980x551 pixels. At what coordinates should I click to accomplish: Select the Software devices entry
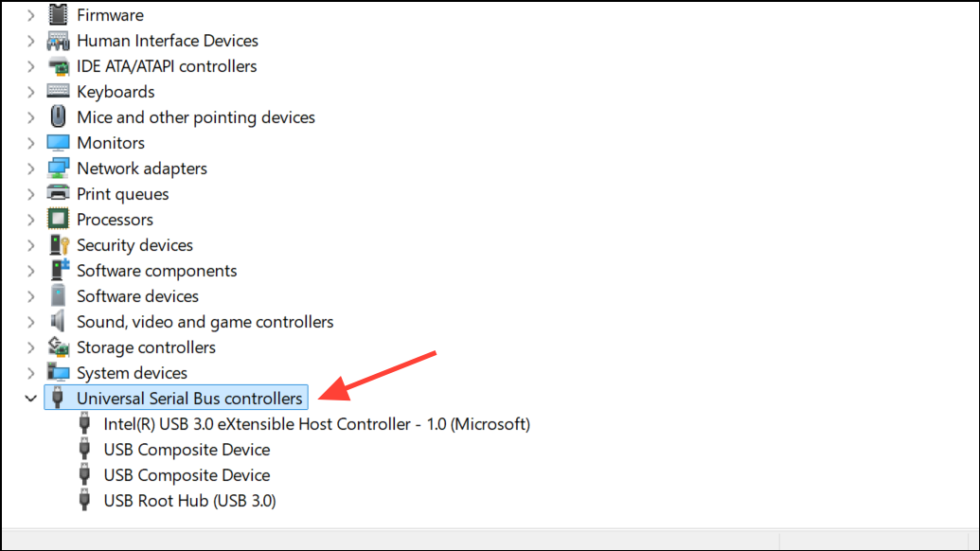click(137, 296)
